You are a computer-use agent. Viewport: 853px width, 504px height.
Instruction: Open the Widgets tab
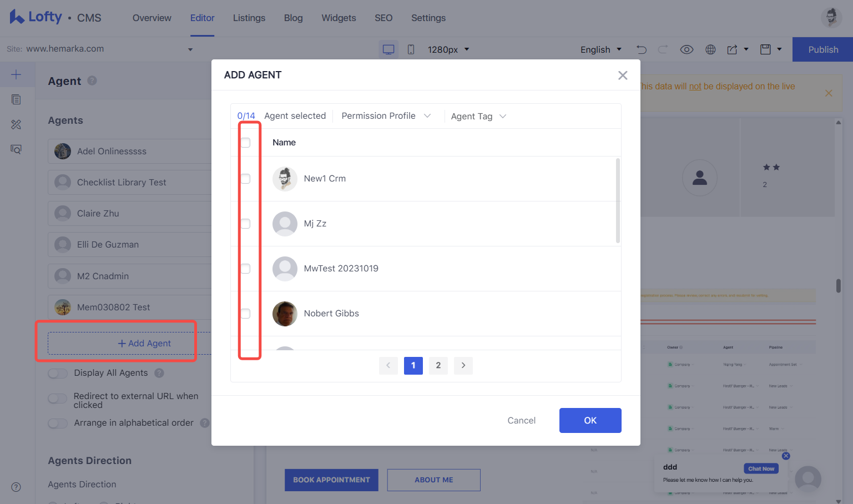(339, 18)
